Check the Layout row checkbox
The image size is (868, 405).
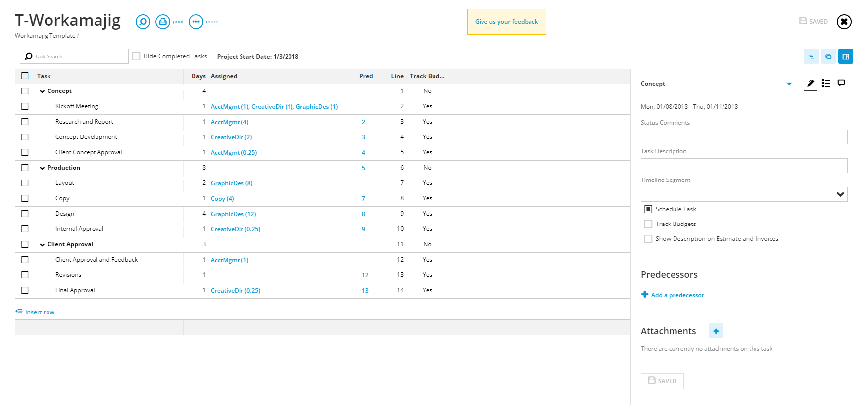25,183
